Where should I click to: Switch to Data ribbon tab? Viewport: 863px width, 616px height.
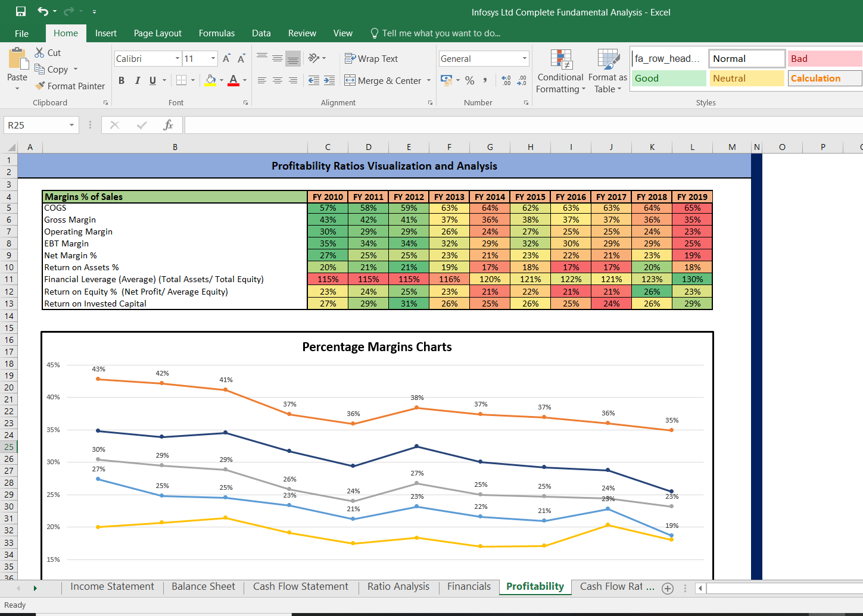pos(261,33)
